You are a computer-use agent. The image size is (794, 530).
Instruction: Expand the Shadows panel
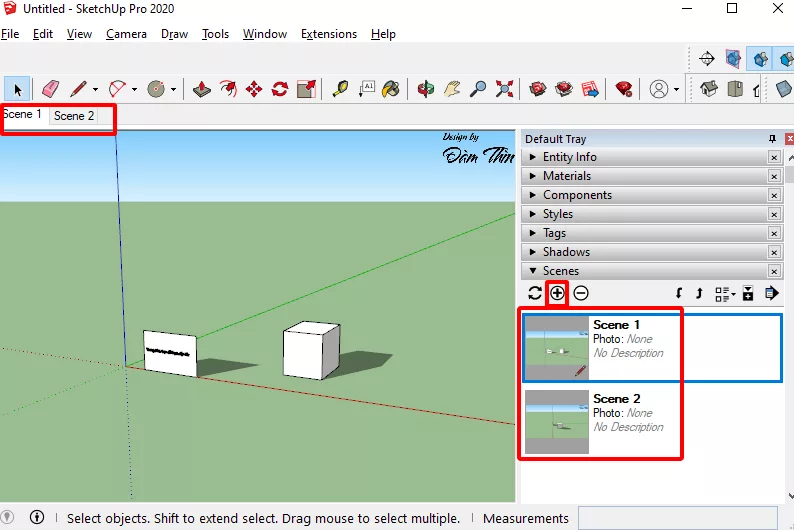pyautogui.click(x=650, y=252)
